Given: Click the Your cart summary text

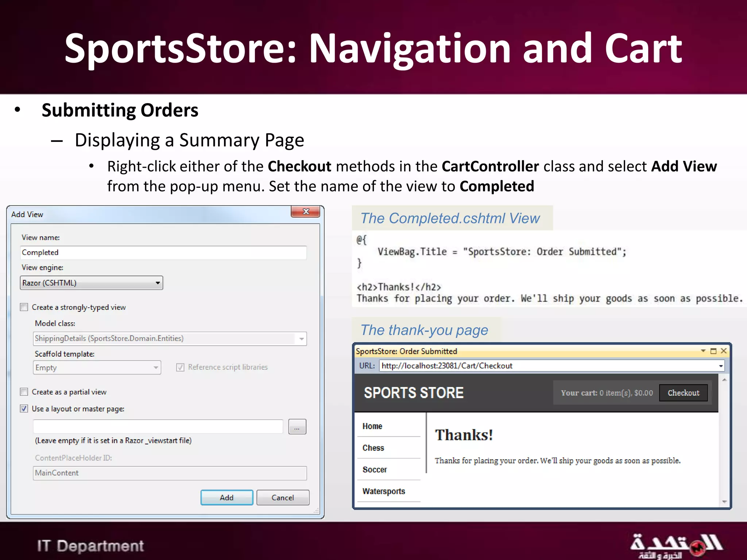Looking at the screenshot, I should point(607,393).
